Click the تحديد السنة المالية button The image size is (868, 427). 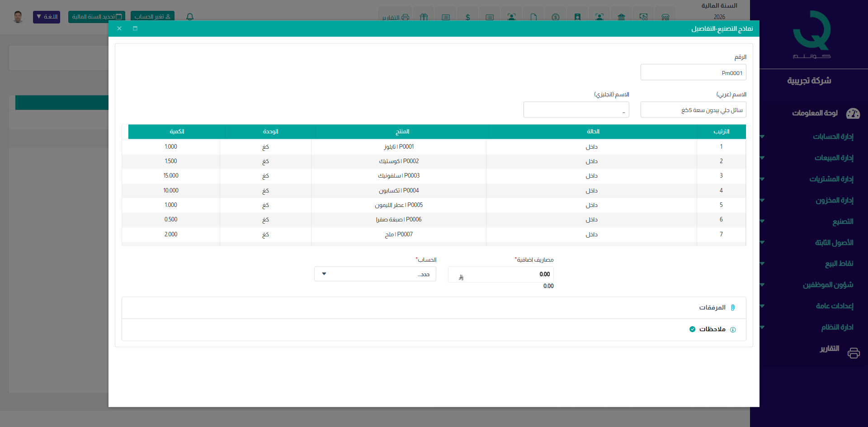tap(96, 17)
